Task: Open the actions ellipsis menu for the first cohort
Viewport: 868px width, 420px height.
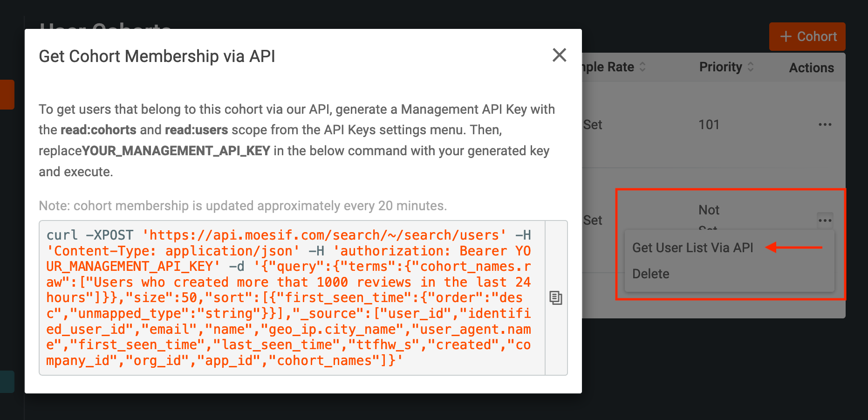Action: [x=825, y=124]
